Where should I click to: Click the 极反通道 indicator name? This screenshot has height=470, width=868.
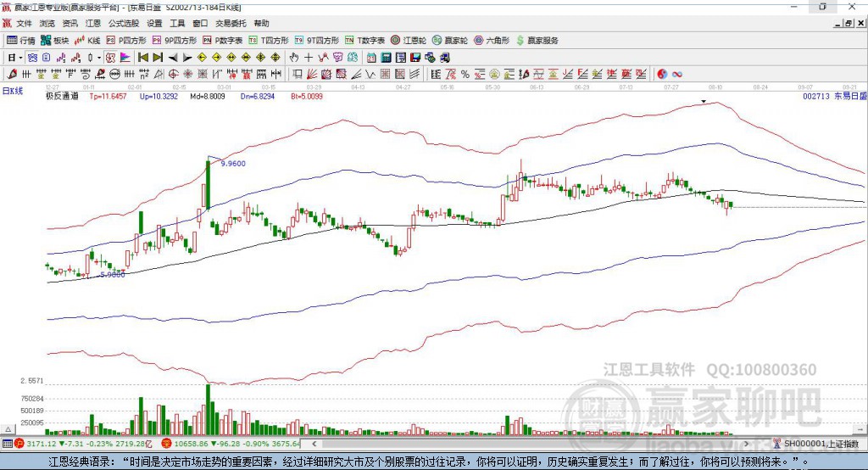pos(62,97)
